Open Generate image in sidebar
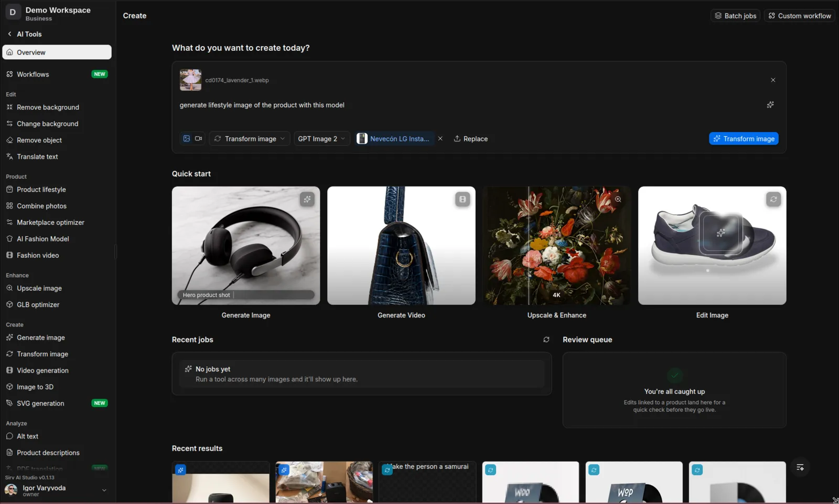Image resolution: width=839 pixels, height=504 pixels. tap(57, 338)
